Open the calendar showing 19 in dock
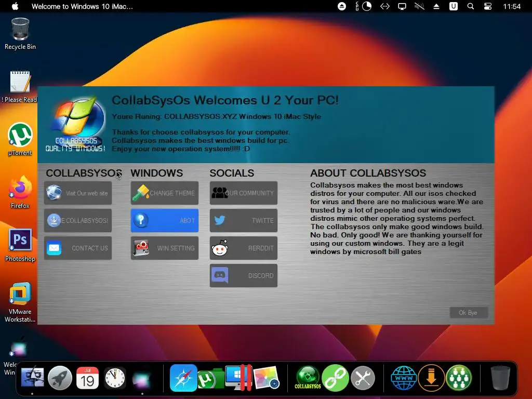532x399 pixels. (x=87, y=378)
